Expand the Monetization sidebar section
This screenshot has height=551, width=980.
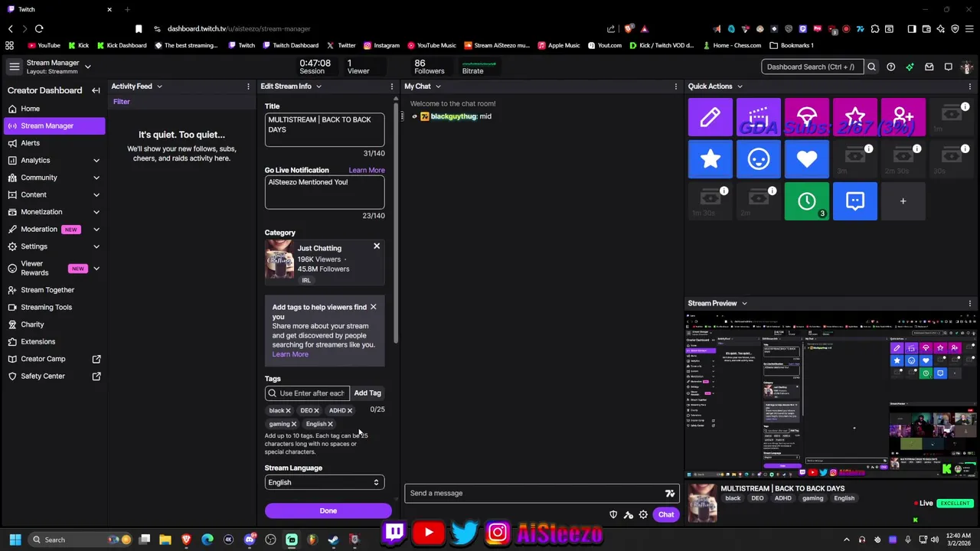click(x=96, y=212)
